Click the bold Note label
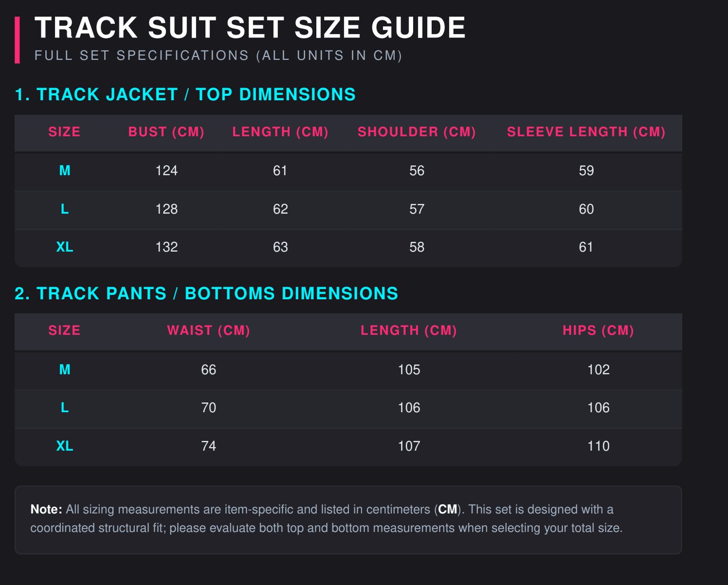Viewport: 728px width, 585px height. coord(46,509)
